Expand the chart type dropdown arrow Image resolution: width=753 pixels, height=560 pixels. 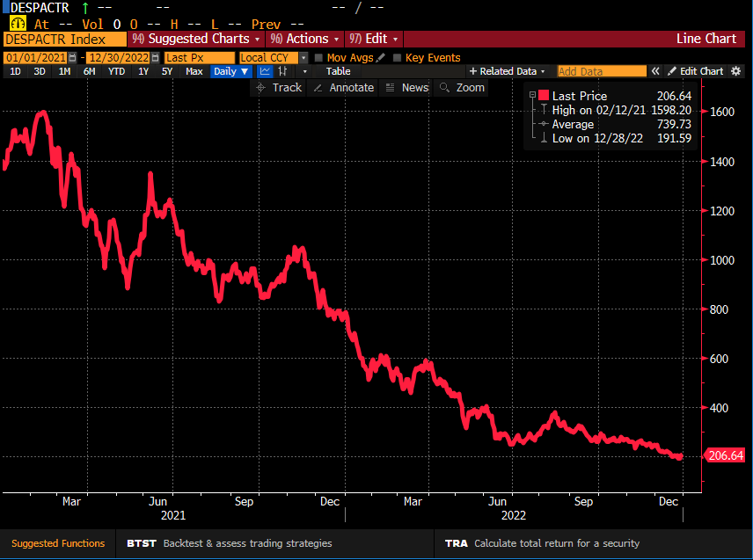pos(304,71)
